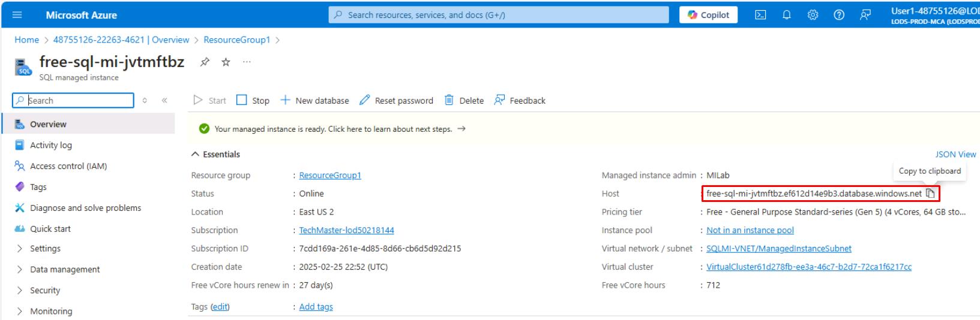Collapse the Essentials section
The width and height of the screenshot is (980, 320).
coord(215,155)
